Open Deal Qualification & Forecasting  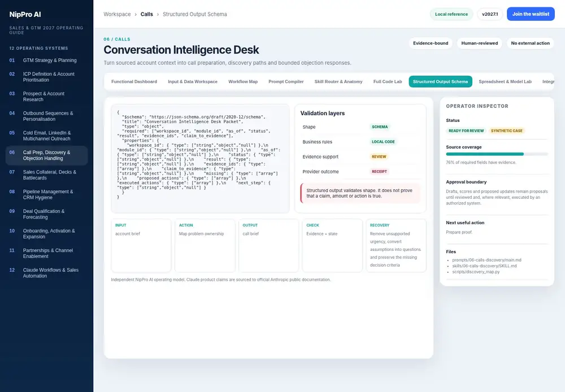tap(46, 214)
